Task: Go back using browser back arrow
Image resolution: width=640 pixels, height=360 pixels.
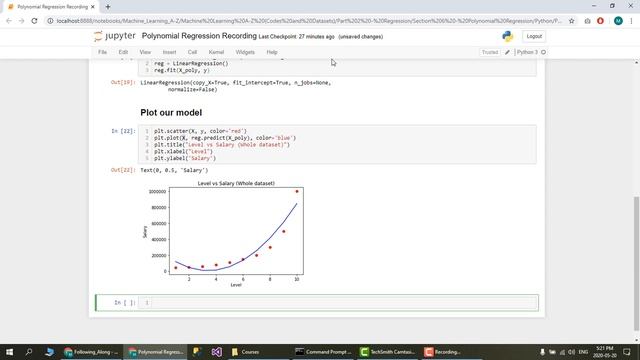Action: [9, 21]
